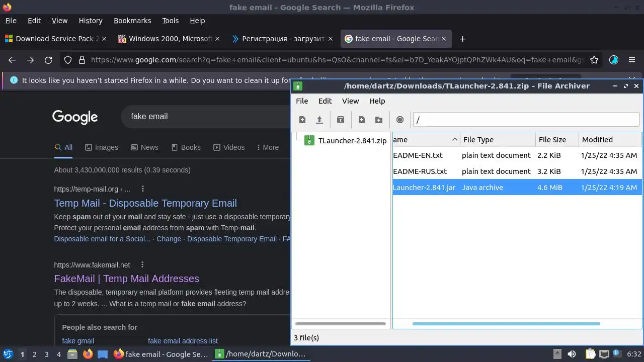Image resolution: width=644 pixels, height=362 pixels.
Task: Open the clipboard tray icon
Action: [590, 354]
